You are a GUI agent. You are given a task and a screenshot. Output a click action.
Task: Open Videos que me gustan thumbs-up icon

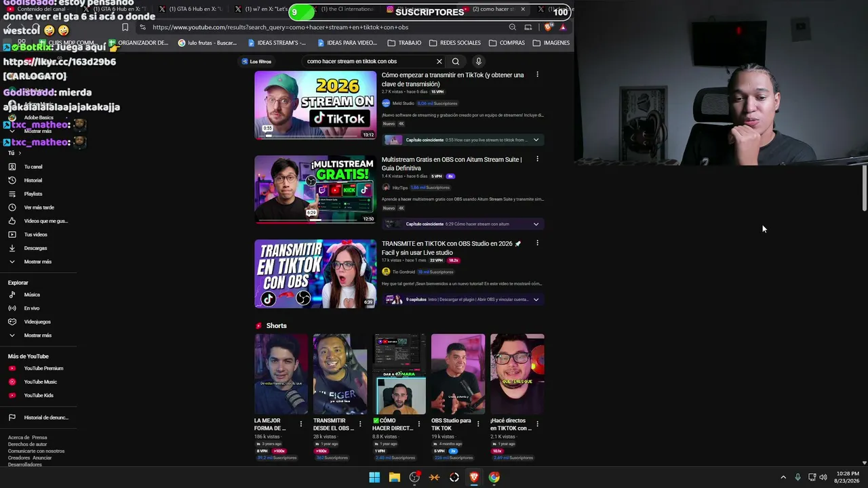click(12, 221)
